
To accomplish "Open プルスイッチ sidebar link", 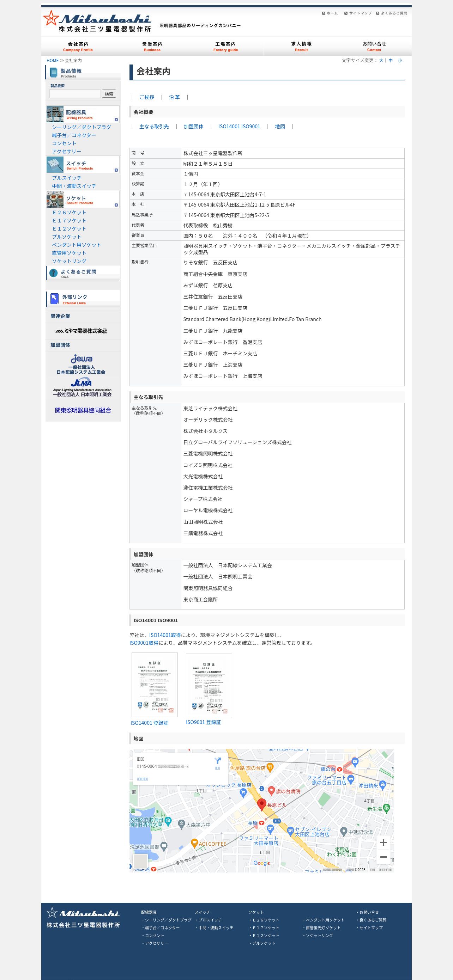I will coord(67,178).
